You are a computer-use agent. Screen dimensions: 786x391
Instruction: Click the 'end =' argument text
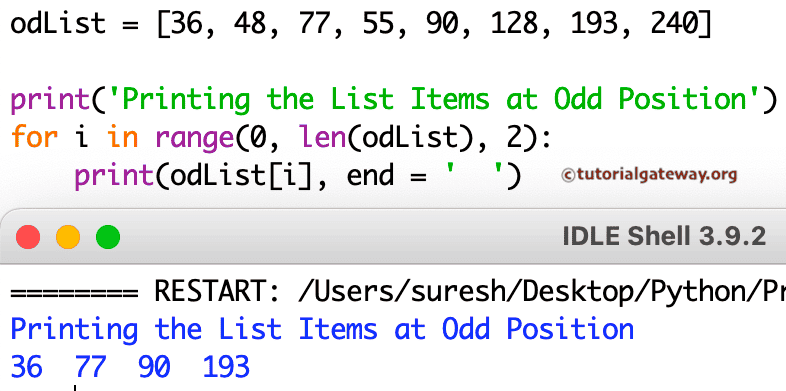(386, 176)
